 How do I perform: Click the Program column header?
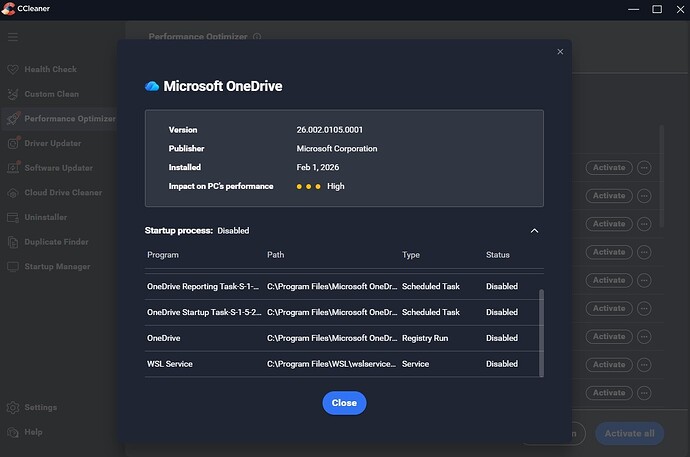point(163,255)
